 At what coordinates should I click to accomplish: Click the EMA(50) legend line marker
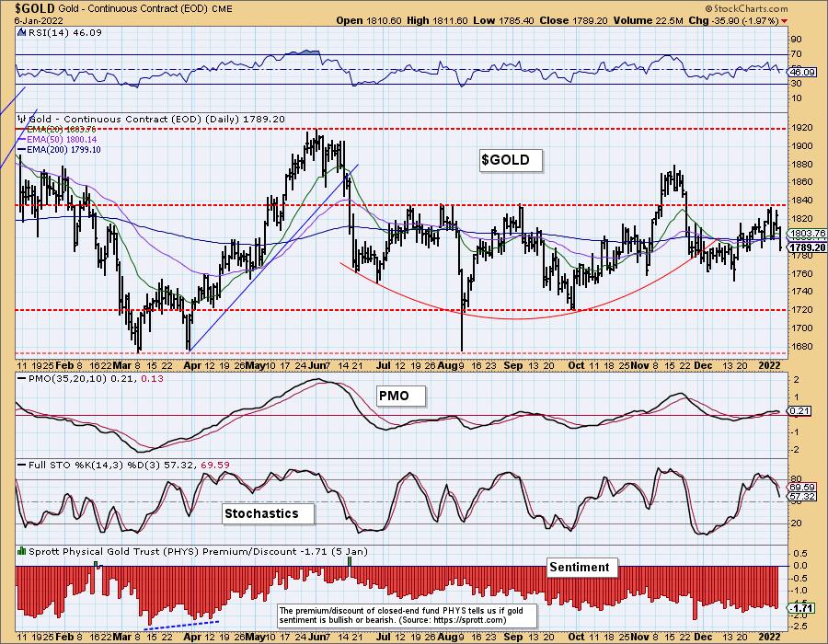point(22,139)
